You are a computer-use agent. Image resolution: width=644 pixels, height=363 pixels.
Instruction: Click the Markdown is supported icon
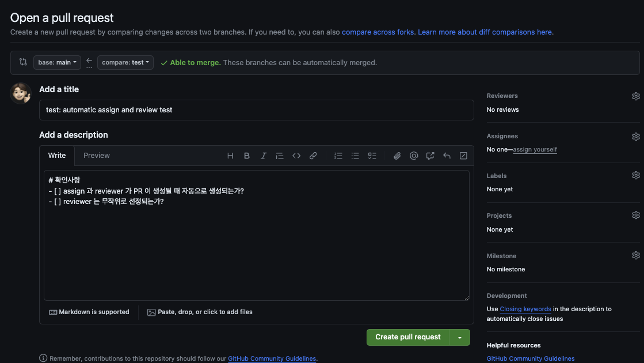[53, 312]
